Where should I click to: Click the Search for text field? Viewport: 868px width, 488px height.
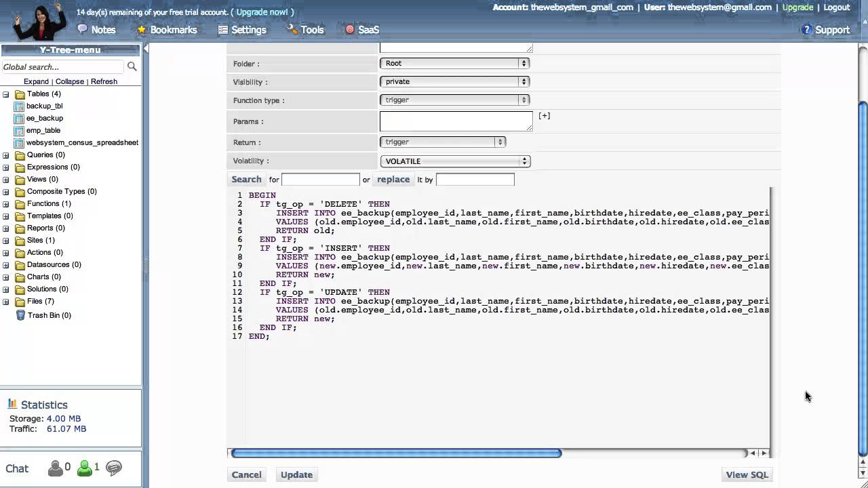[321, 180]
